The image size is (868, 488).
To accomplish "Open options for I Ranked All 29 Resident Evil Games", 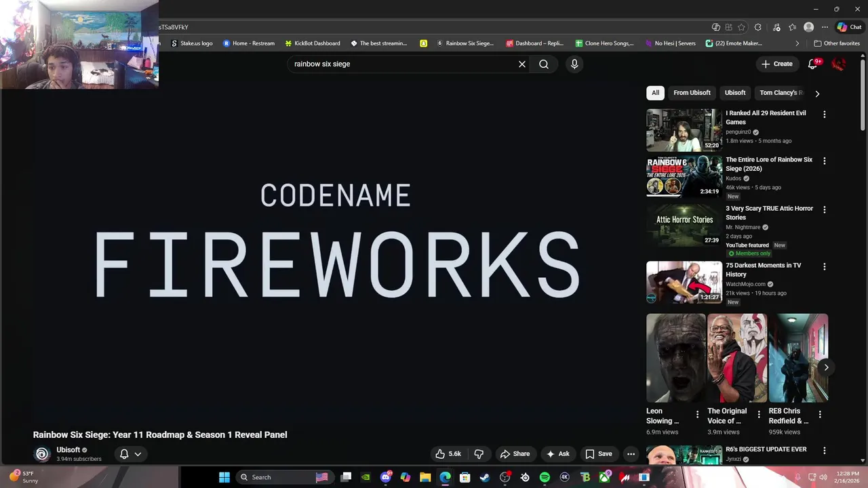I will (x=825, y=115).
